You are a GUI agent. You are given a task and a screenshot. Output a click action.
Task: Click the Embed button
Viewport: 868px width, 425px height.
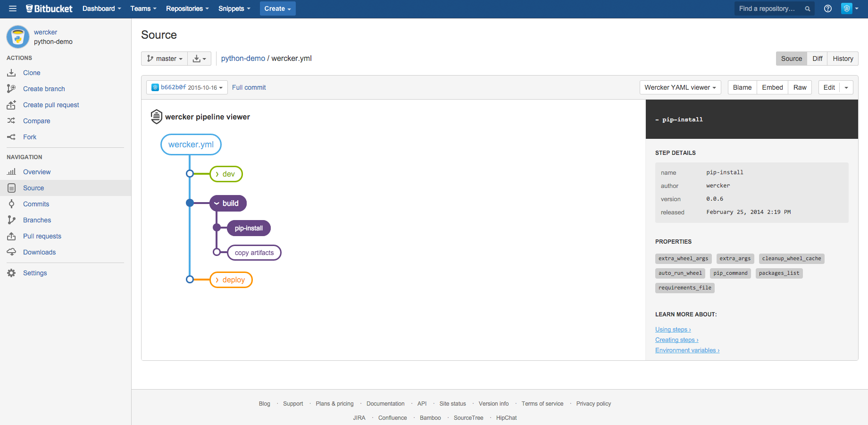point(772,87)
